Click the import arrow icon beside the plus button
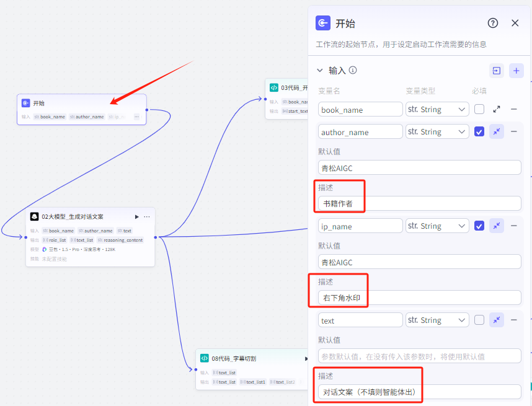 click(x=496, y=71)
